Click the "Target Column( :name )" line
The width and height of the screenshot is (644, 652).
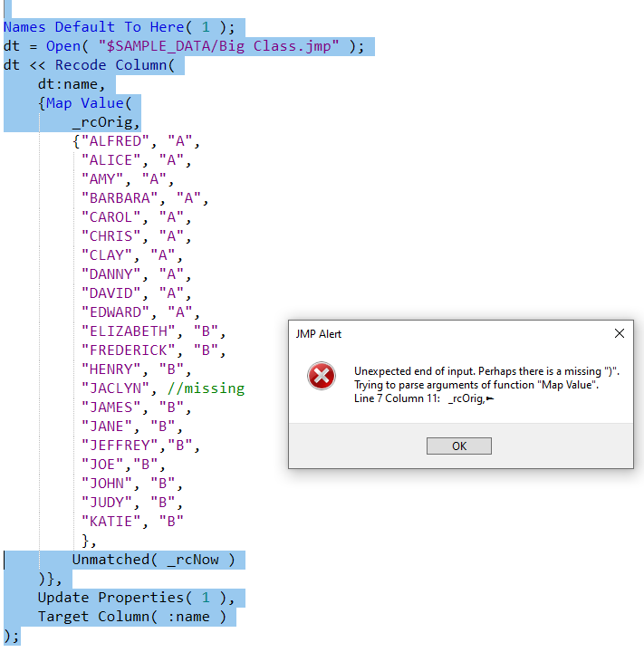point(132,617)
